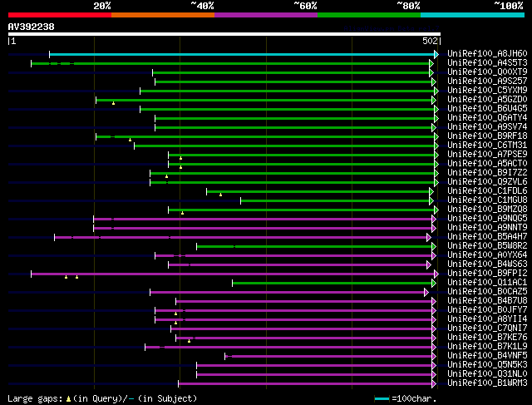532x405 pixels.
Task: Click the white AV392238 query sequence bar
Action: click(224, 34)
